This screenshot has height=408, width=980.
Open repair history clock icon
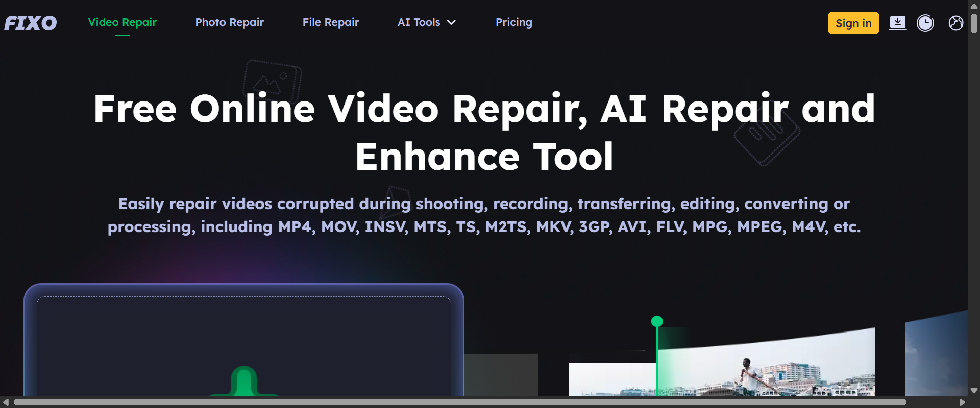[925, 23]
